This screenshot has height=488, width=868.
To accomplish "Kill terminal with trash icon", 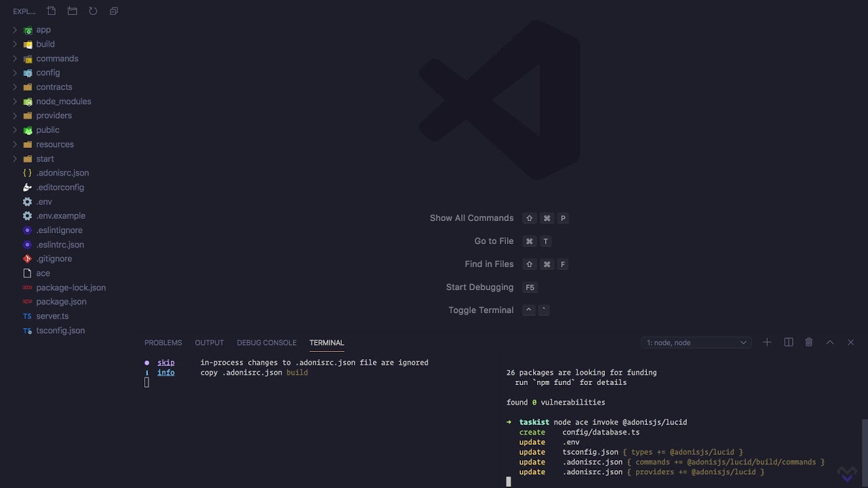I will pyautogui.click(x=809, y=342).
